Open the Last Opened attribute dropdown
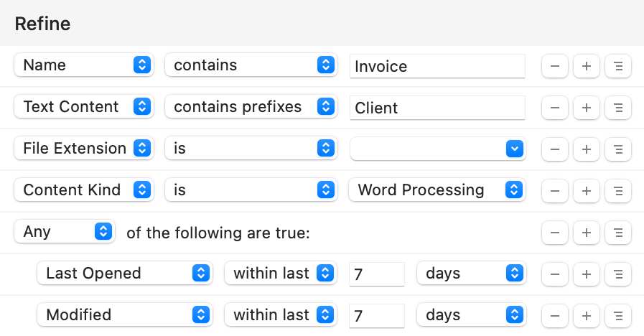This screenshot has width=644, height=336. (125, 274)
